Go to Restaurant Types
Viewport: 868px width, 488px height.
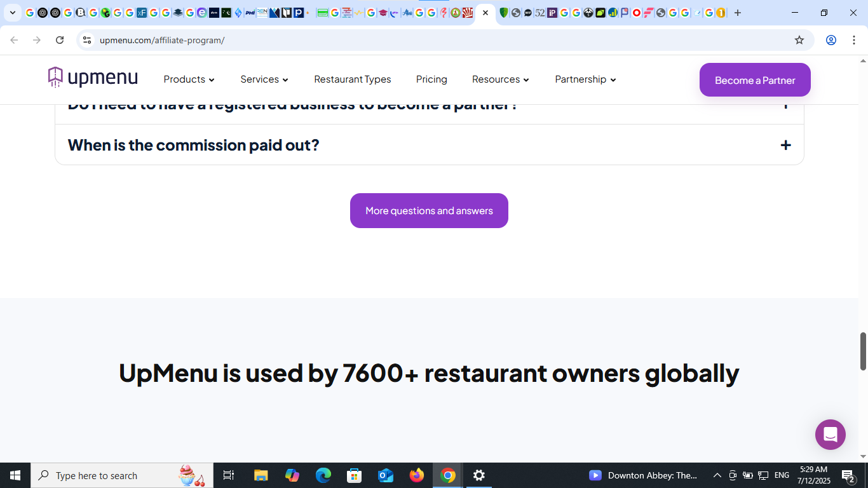coord(353,79)
